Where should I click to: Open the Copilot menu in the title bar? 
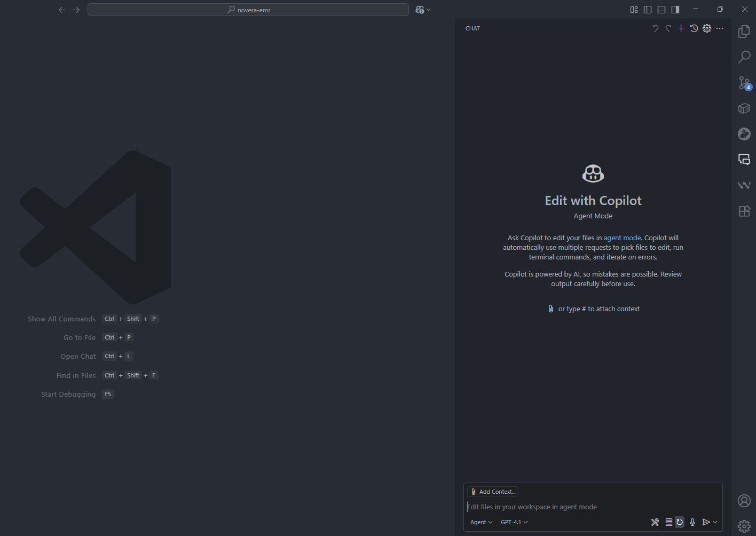click(423, 10)
